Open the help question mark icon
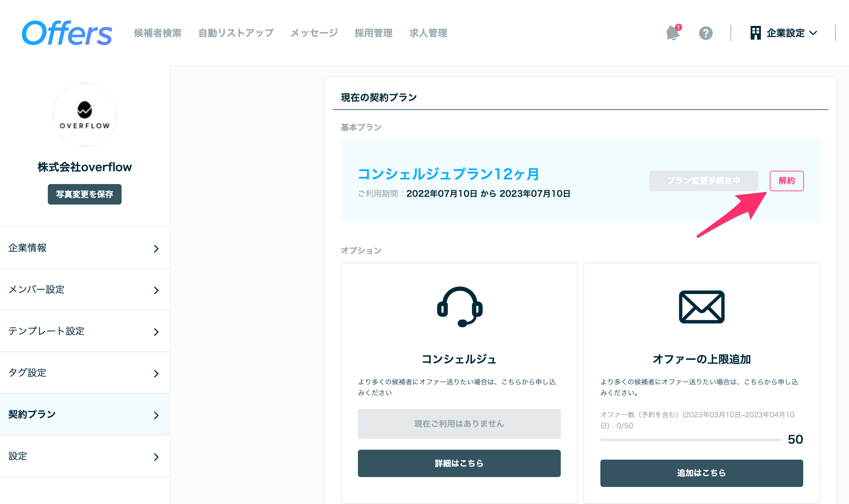Screen dimensions: 849x504 (706, 33)
